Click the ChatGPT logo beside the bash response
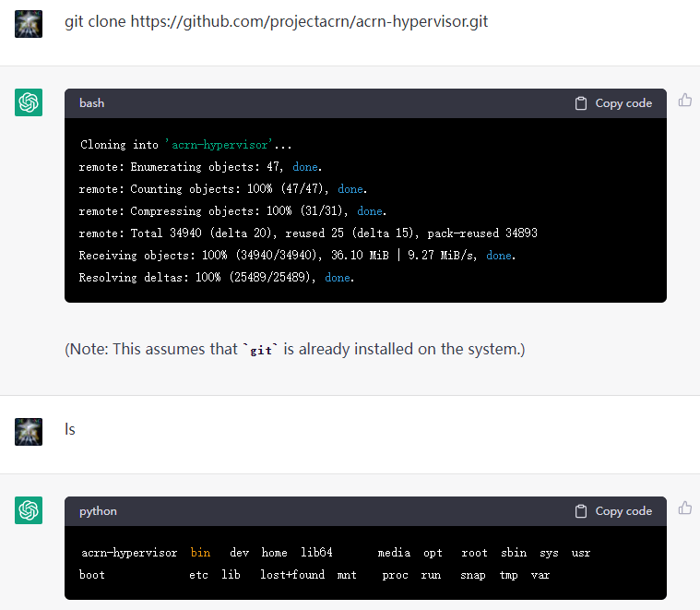This screenshot has width=700, height=610. point(29,102)
